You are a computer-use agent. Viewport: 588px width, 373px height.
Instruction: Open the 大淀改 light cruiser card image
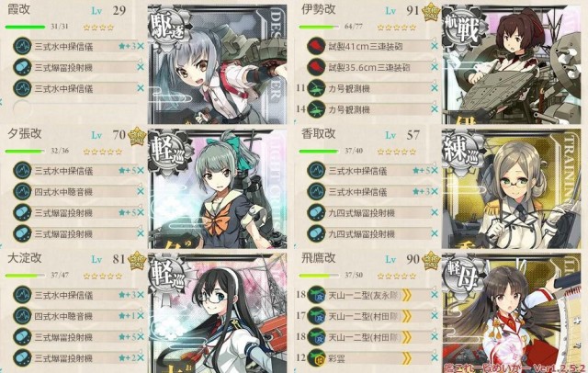click(217, 313)
